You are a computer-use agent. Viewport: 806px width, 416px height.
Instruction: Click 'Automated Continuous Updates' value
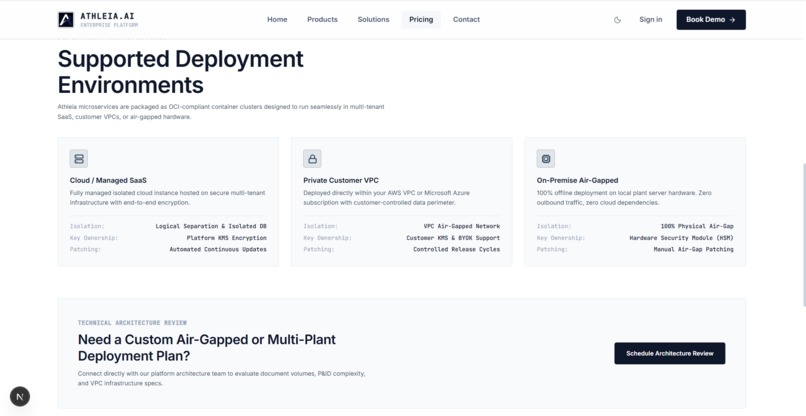(x=218, y=249)
